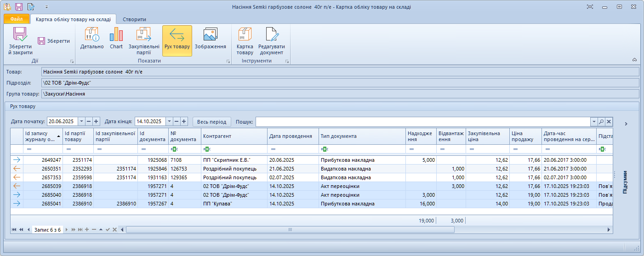Clear the search with the X button
Screen dimensions: 644x256
coord(609,121)
